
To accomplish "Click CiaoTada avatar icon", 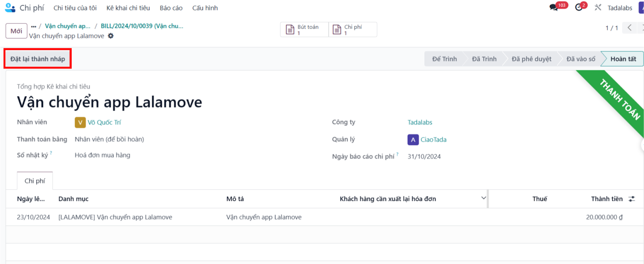I will pos(413,140).
